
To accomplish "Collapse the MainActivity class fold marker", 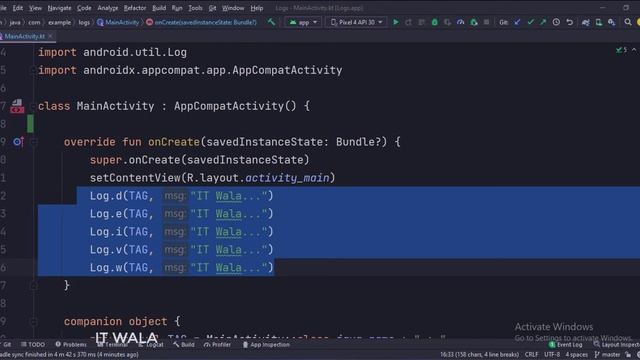I will [33, 106].
